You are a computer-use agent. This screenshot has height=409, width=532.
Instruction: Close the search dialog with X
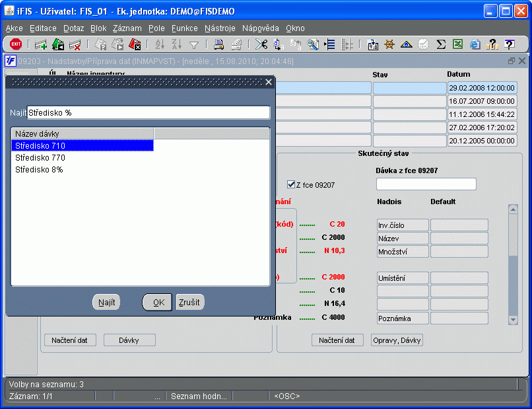coord(269,82)
